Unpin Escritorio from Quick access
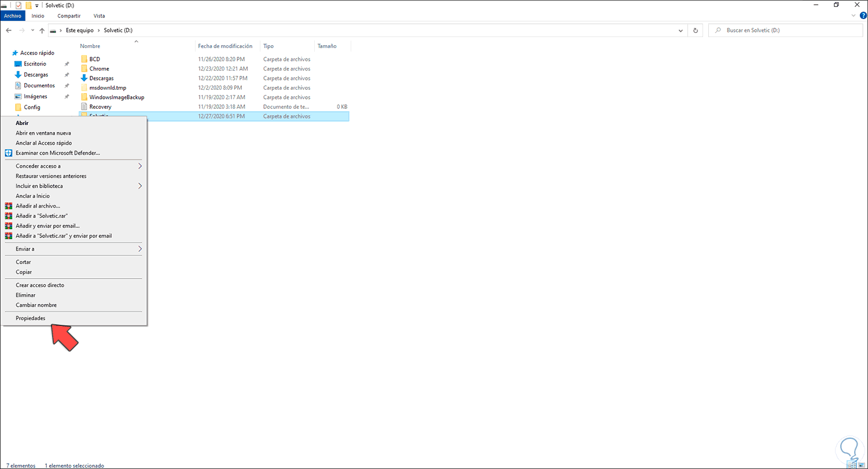The image size is (868, 469). [67, 64]
